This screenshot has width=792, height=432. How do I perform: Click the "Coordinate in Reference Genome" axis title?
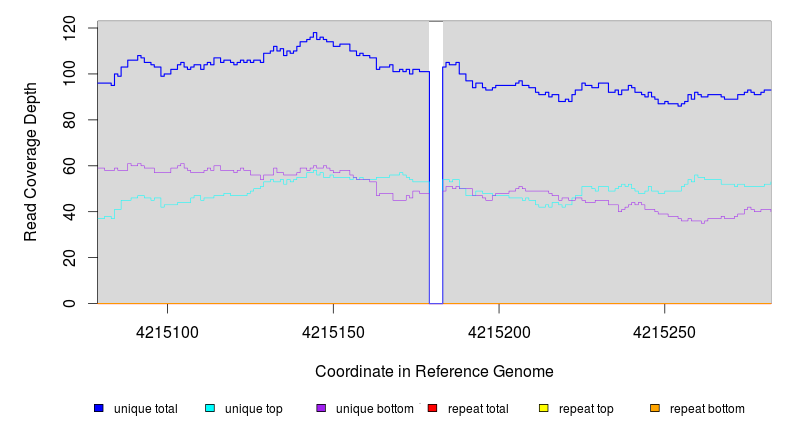434,372
